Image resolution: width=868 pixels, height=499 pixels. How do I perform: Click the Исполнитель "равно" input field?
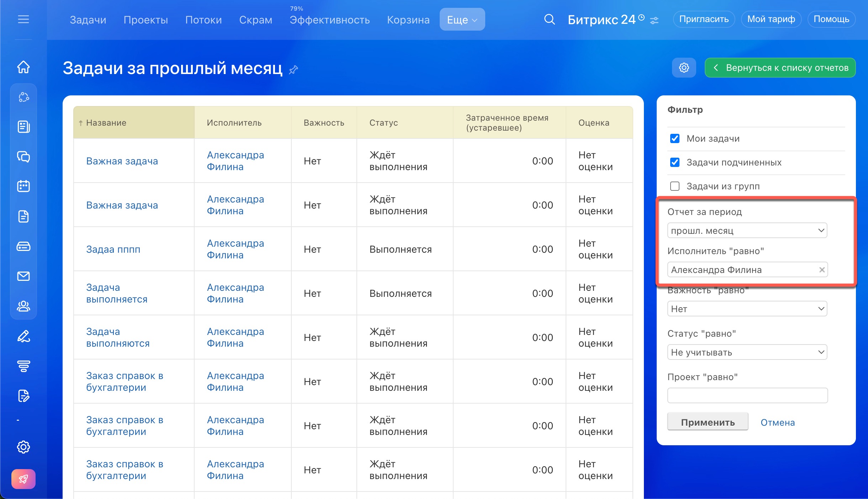tap(747, 270)
